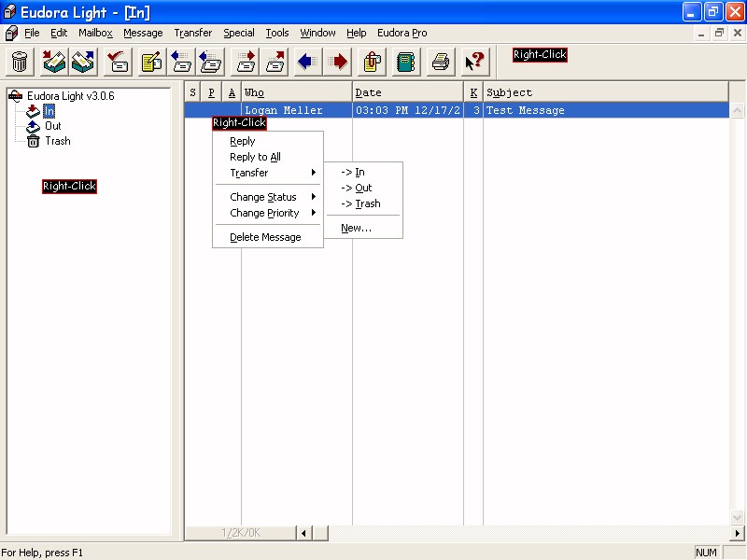Image resolution: width=747 pixels, height=560 pixels.
Task: Sort by the P priority column header
Action: click(212, 92)
